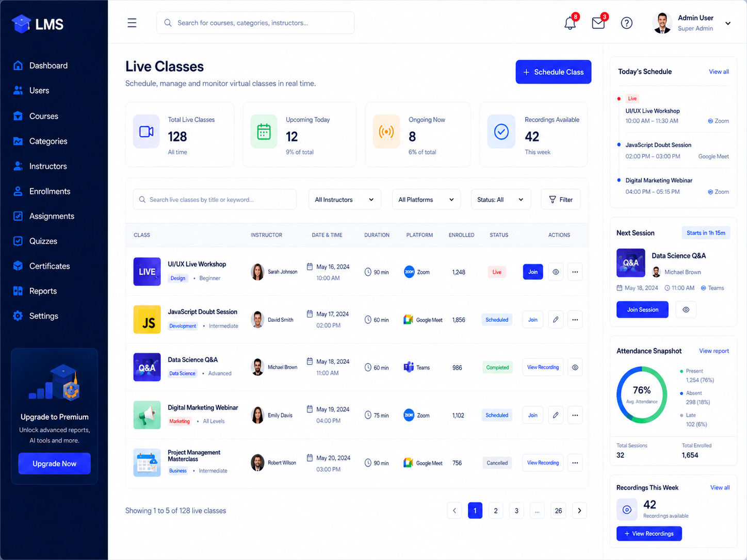Click the Schedule Class button
Viewport: 747px width, 560px height.
554,72
